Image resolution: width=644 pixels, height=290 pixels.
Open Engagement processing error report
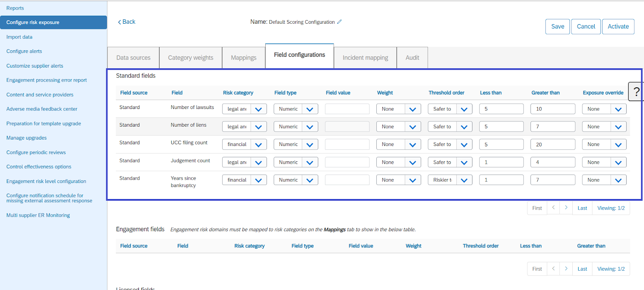(x=47, y=80)
